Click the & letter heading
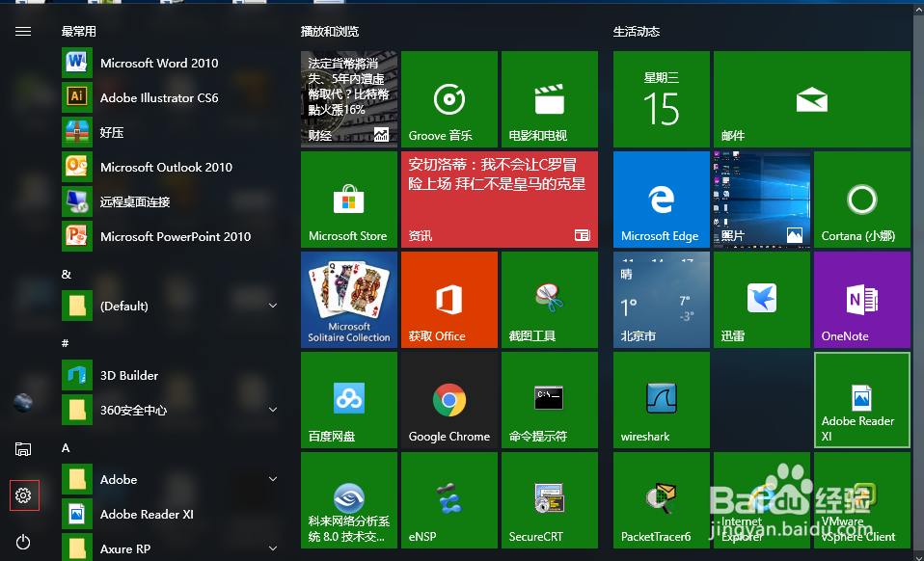 coord(66,275)
